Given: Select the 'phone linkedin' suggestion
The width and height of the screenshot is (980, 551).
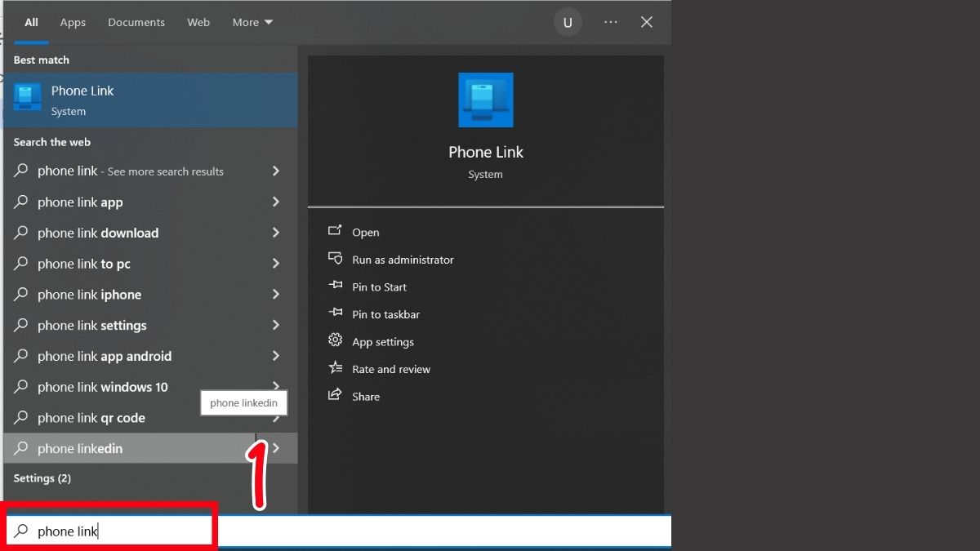Looking at the screenshot, I should [x=150, y=448].
